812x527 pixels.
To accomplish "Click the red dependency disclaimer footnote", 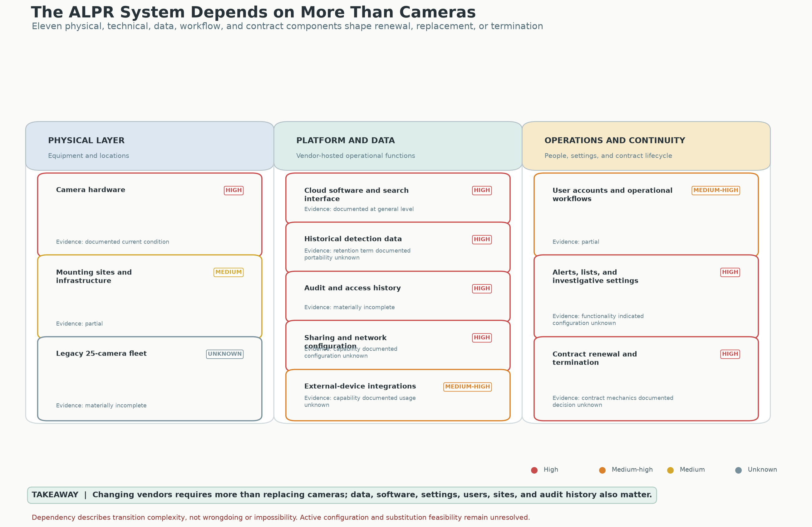I will point(281,517).
